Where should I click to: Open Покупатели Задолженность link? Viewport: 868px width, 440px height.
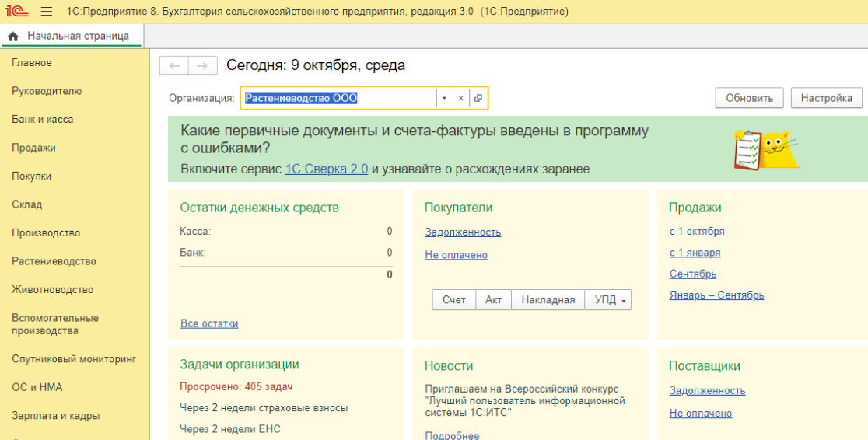click(x=463, y=232)
